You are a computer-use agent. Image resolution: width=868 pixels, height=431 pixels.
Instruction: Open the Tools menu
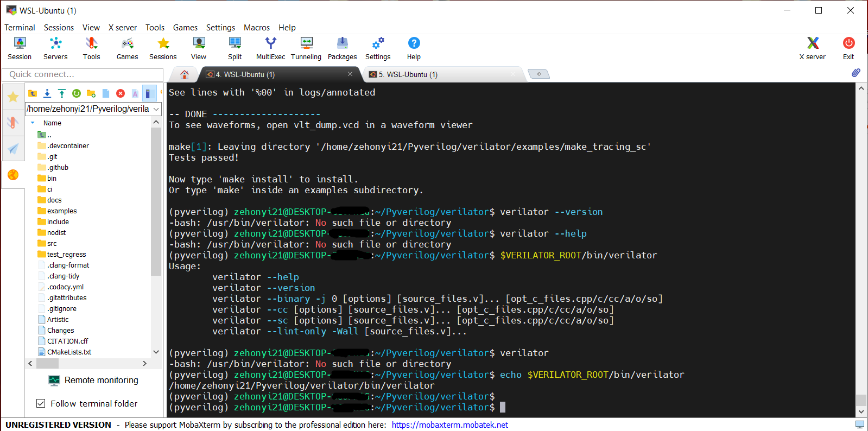[x=155, y=28]
